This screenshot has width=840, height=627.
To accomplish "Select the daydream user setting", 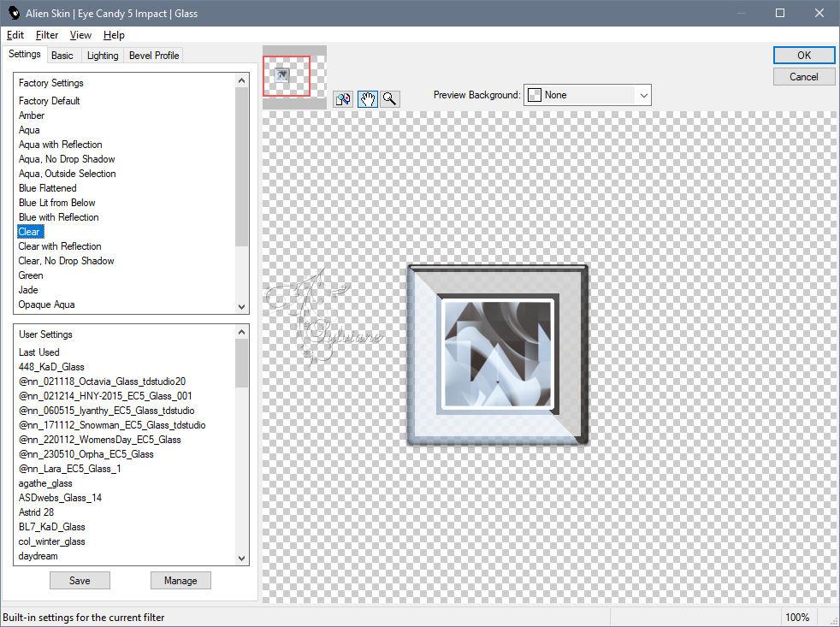I will pyautogui.click(x=38, y=556).
